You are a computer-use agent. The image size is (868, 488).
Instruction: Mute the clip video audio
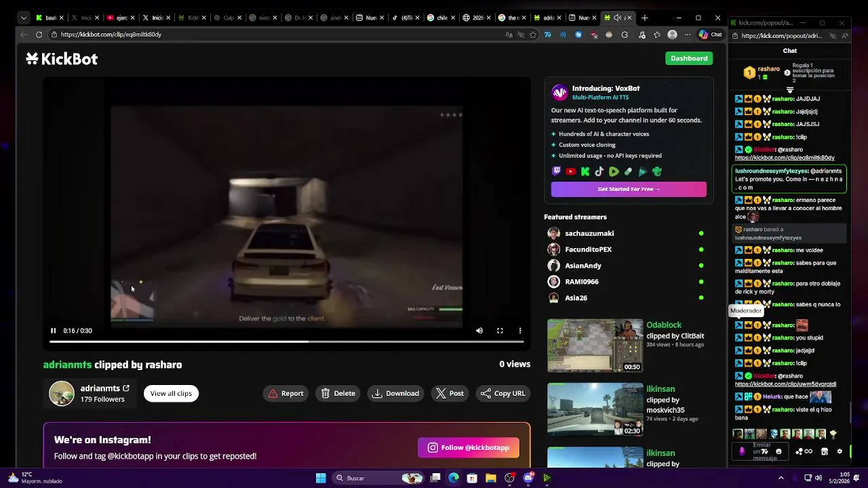click(479, 331)
